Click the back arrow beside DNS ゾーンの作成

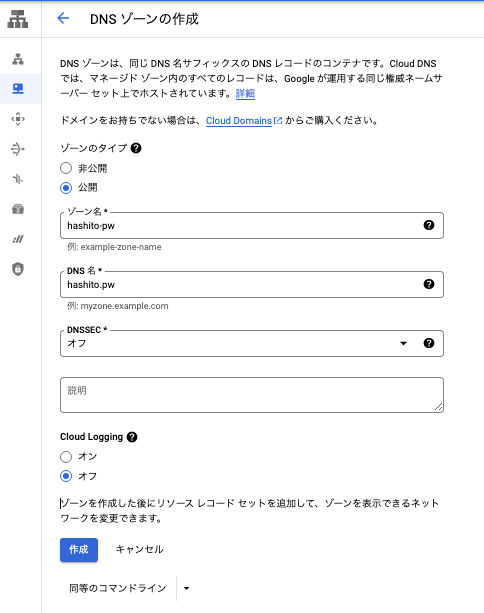[63, 18]
